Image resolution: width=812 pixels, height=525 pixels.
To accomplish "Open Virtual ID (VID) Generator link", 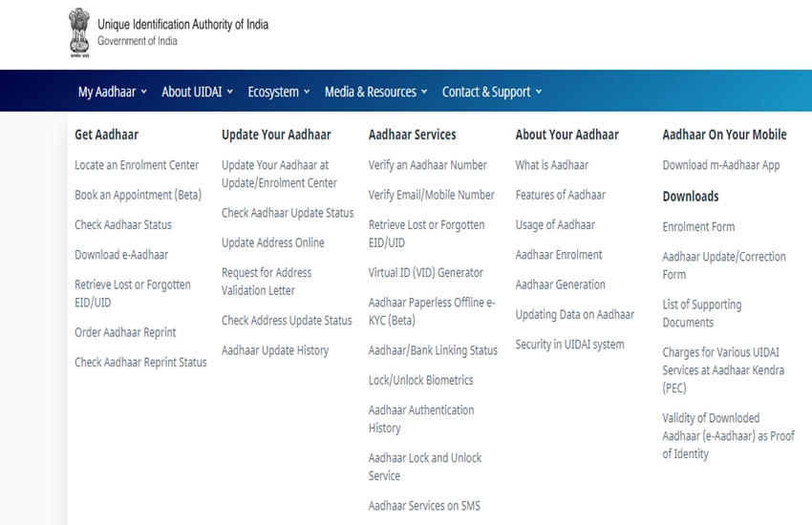I will click(x=425, y=272).
